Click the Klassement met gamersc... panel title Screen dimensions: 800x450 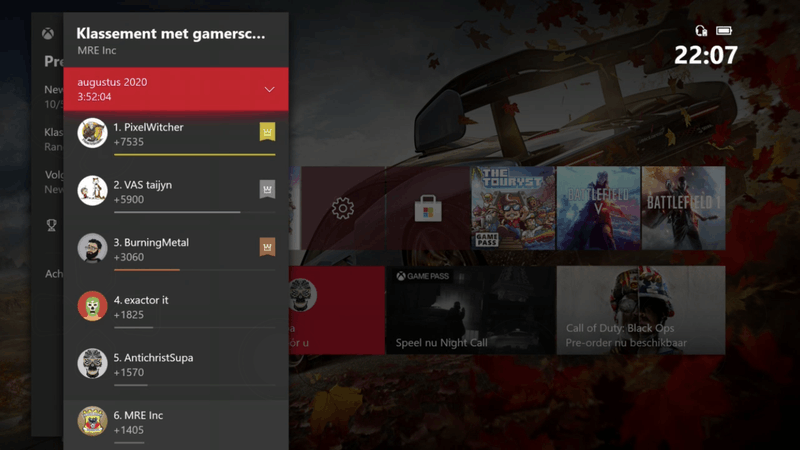[x=170, y=34]
